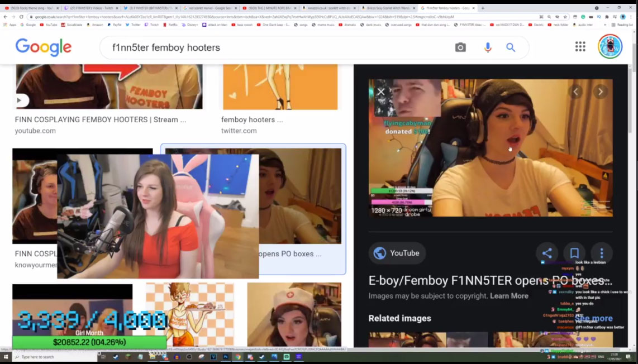Click the address bar URL

(244, 17)
